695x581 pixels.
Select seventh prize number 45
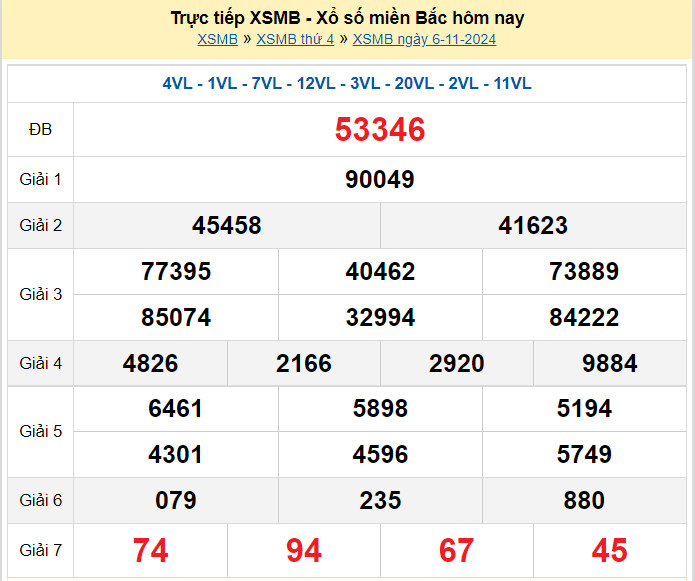[609, 550]
